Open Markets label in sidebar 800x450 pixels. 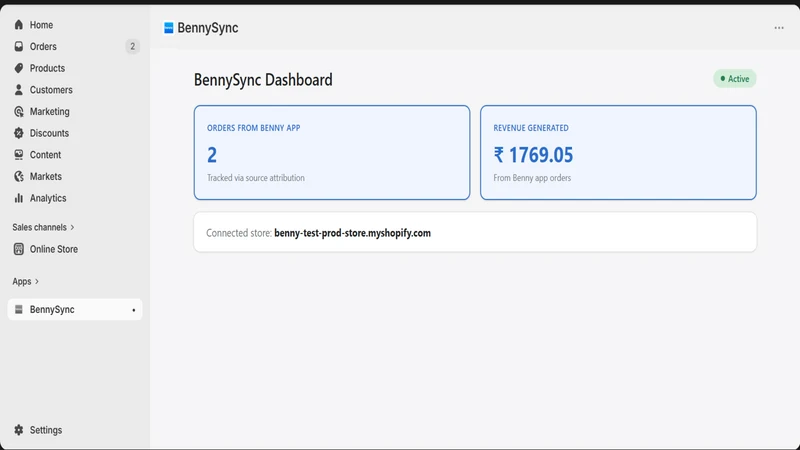(45, 177)
